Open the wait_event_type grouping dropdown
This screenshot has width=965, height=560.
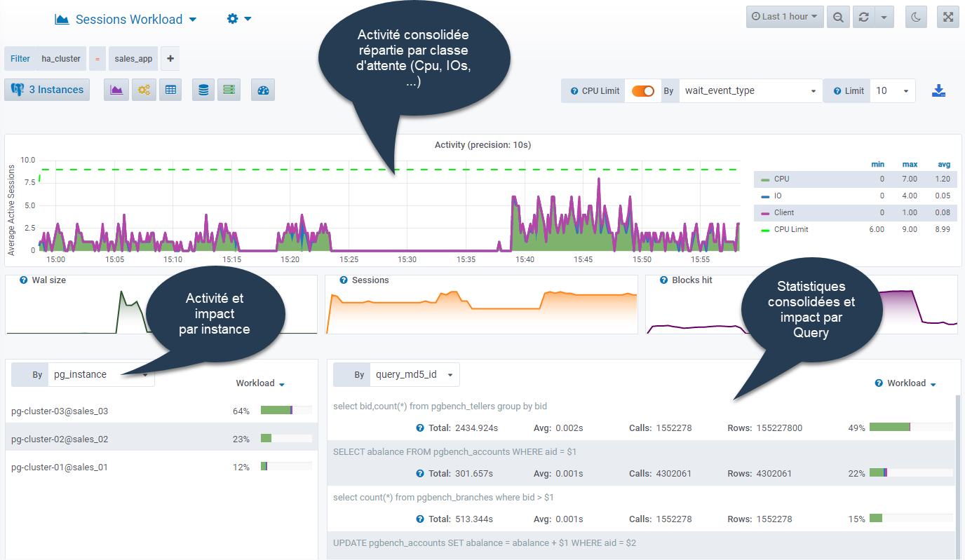coord(750,91)
